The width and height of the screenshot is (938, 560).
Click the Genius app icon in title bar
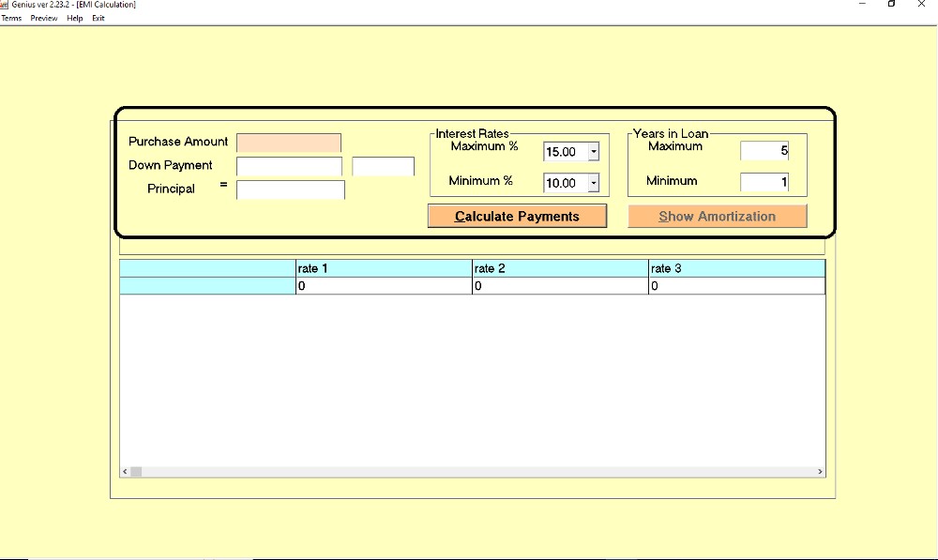coord(5,5)
